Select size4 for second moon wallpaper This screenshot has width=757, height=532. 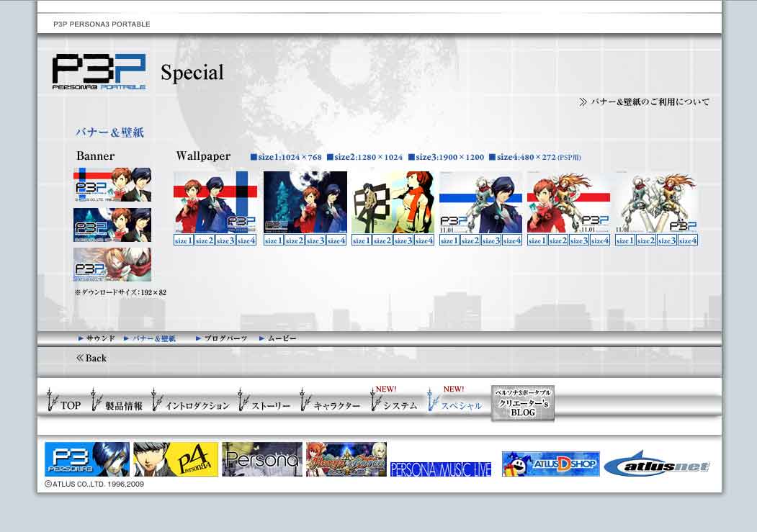(x=336, y=240)
